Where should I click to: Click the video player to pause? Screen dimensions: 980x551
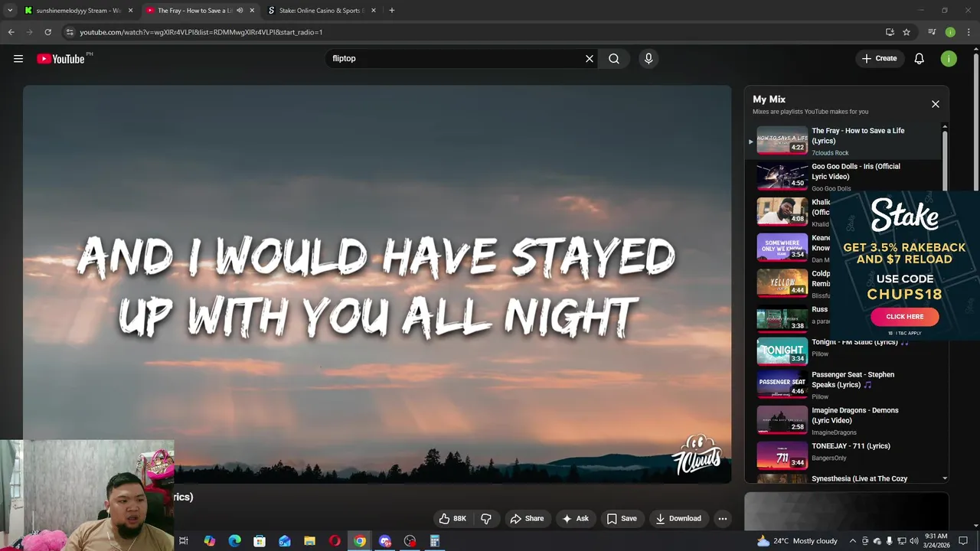pyautogui.click(x=377, y=284)
